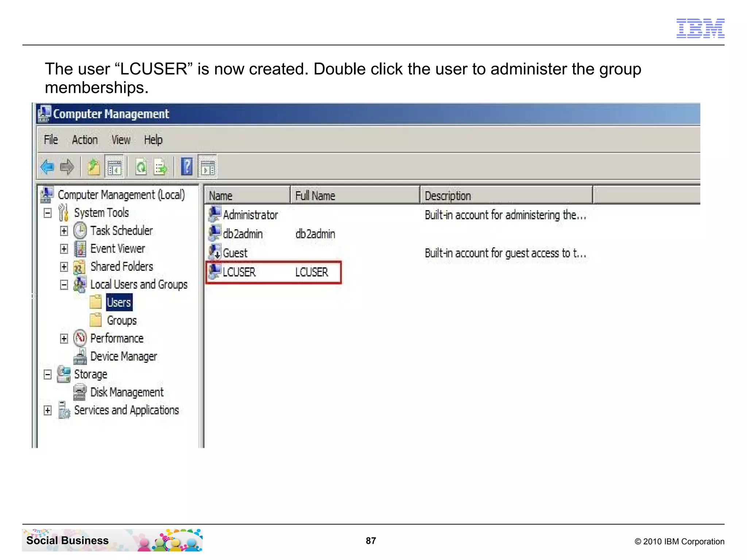Click the LCUSER user account icon
The width and height of the screenshot is (747, 560).
pos(214,271)
